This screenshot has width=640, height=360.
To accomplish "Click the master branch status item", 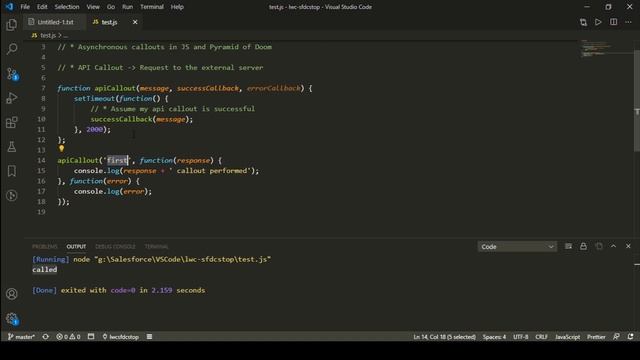I will 21,337.
